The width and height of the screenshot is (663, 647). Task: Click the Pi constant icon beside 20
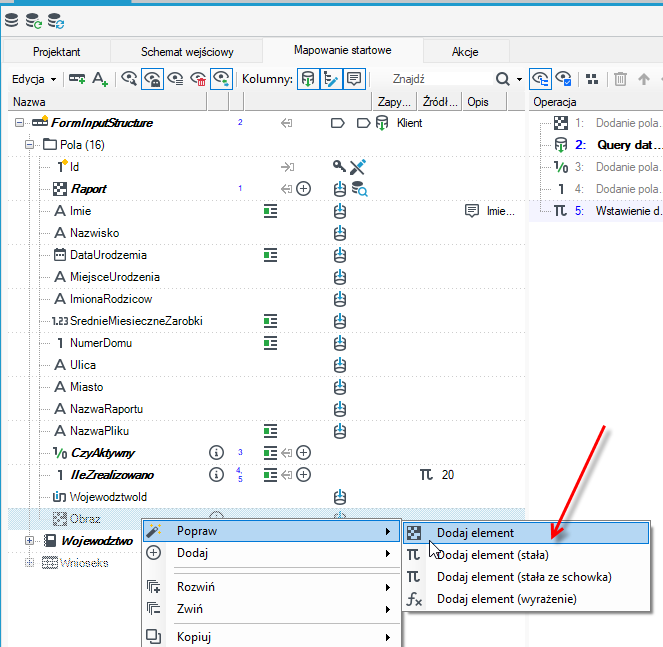(426, 474)
